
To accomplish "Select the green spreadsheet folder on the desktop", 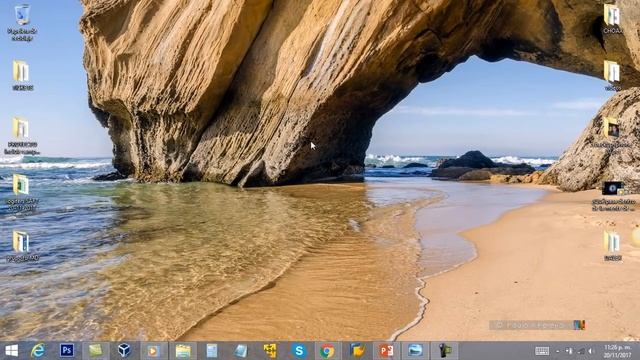I will point(22,193).
